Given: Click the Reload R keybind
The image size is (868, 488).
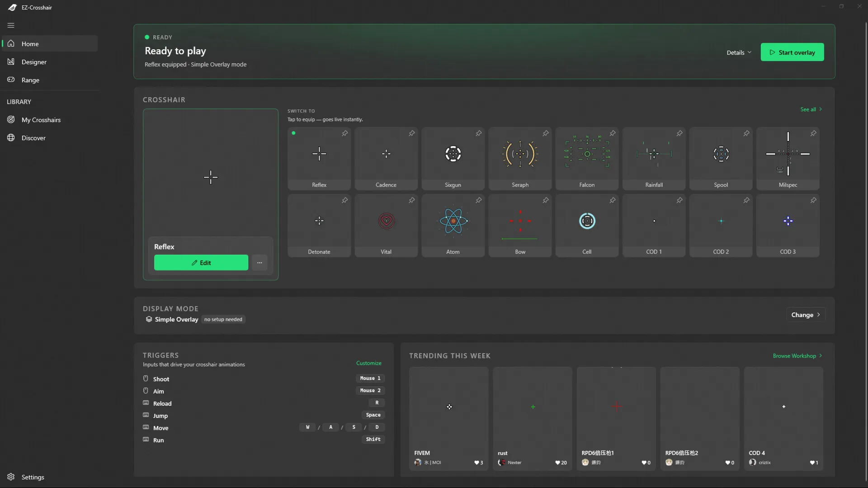Looking at the screenshot, I should pos(377,403).
